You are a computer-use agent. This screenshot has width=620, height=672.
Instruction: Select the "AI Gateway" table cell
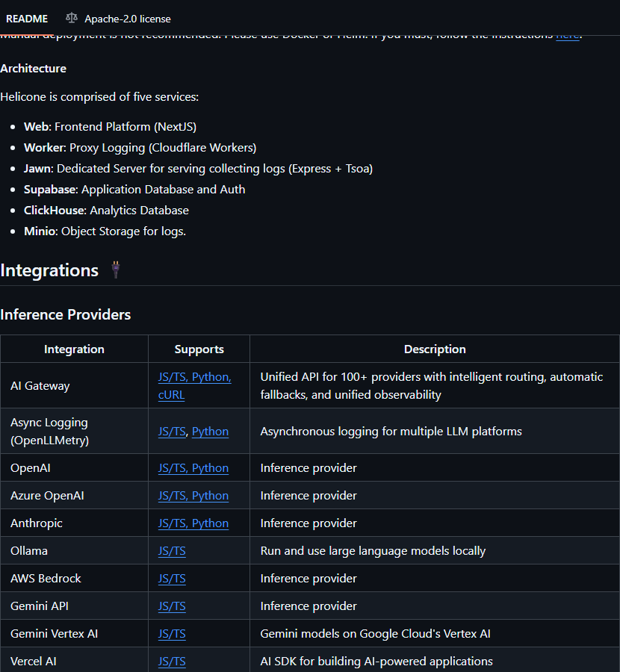[x=74, y=386]
